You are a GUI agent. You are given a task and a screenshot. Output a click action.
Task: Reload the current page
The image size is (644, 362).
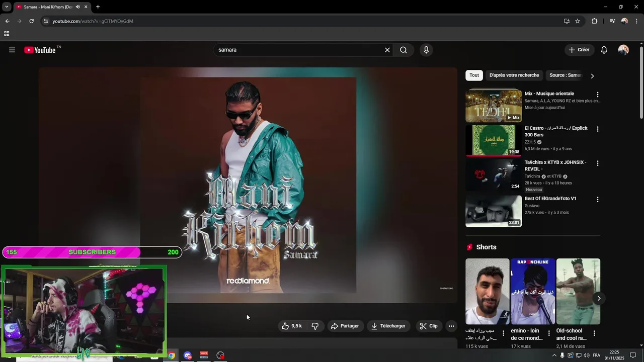point(31,21)
